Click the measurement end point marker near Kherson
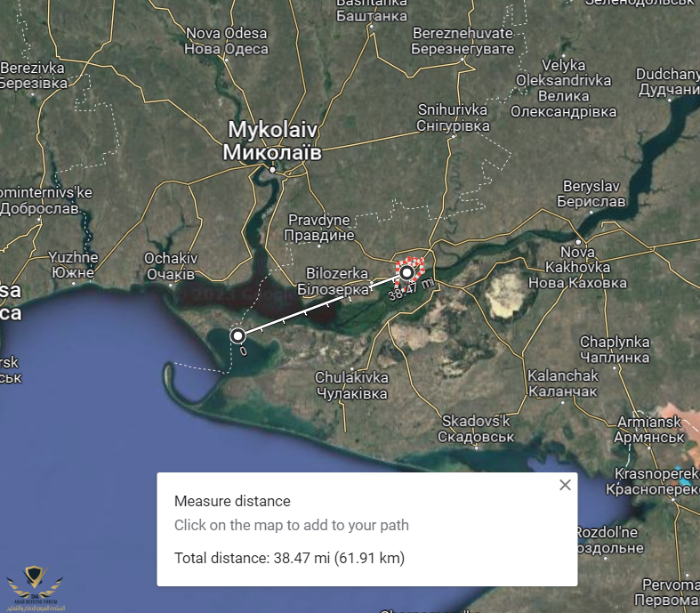This screenshot has width=700, height=613. click(x=407, y=272)
